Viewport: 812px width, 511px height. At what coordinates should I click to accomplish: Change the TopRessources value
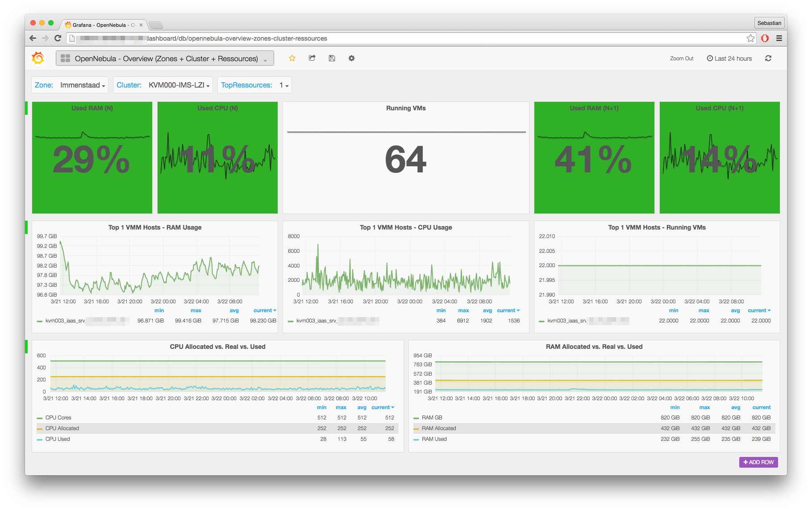coord(284,85)
